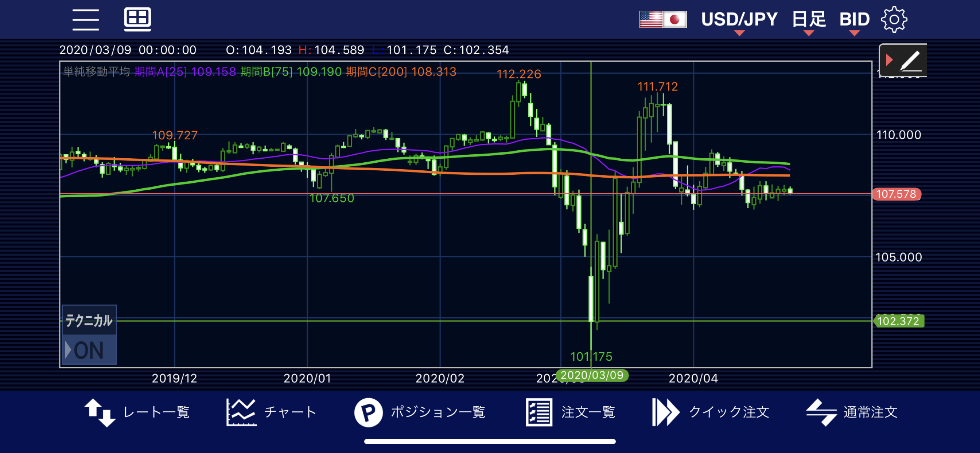Tap the C:102.354 close value
This screenshot has height=453, width=980.
(x=476, y=50)
